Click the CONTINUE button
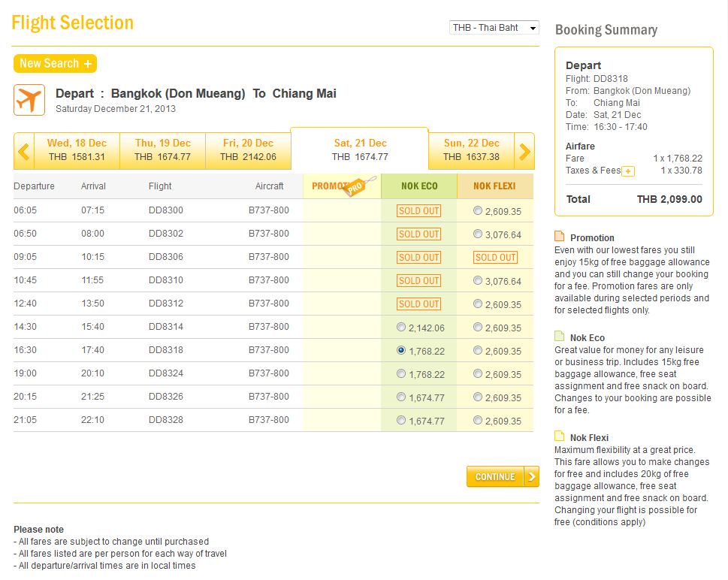This screenshot has width=728, height=580. [x=503, y=476]
